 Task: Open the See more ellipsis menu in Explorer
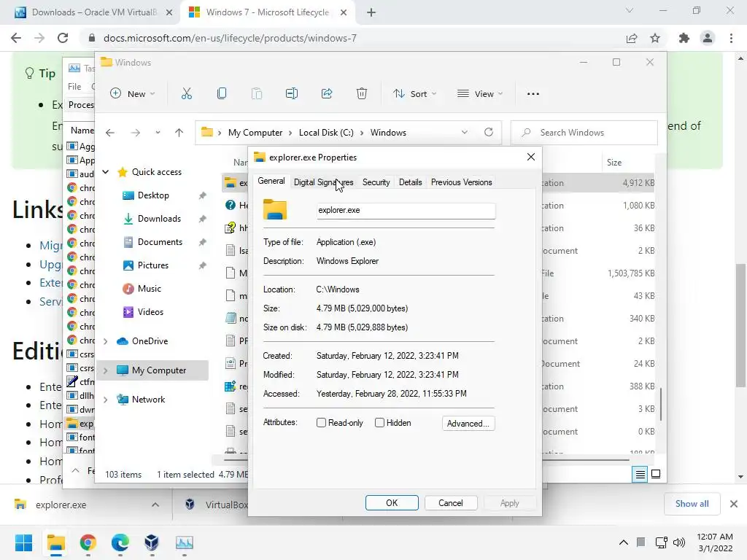coord(533,94)
